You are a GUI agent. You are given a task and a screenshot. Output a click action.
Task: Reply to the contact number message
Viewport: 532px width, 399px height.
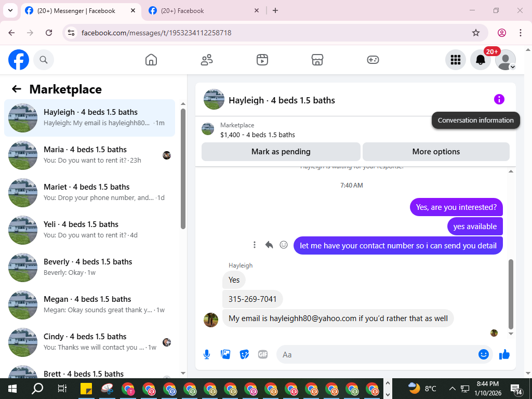(x=269, y=245)
